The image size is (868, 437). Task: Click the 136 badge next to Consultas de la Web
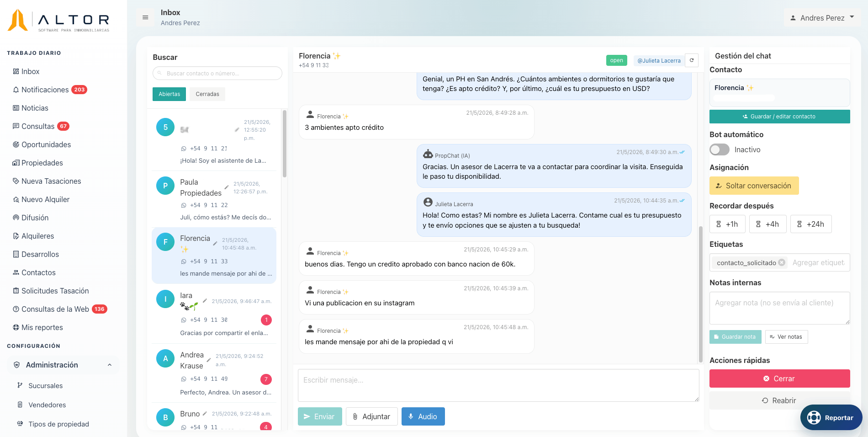100,309
